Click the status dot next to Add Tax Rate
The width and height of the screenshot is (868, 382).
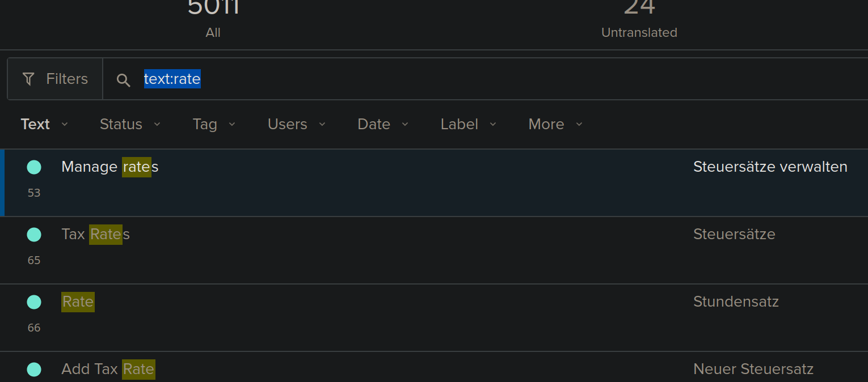tap(34, 370)
